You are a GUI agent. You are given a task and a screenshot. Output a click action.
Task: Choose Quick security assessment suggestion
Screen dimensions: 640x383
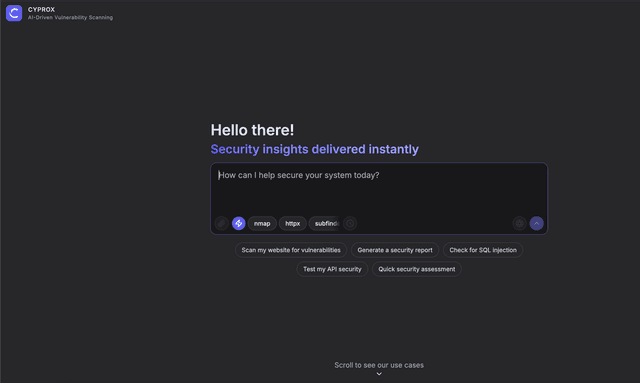click(x=417, y=269)
